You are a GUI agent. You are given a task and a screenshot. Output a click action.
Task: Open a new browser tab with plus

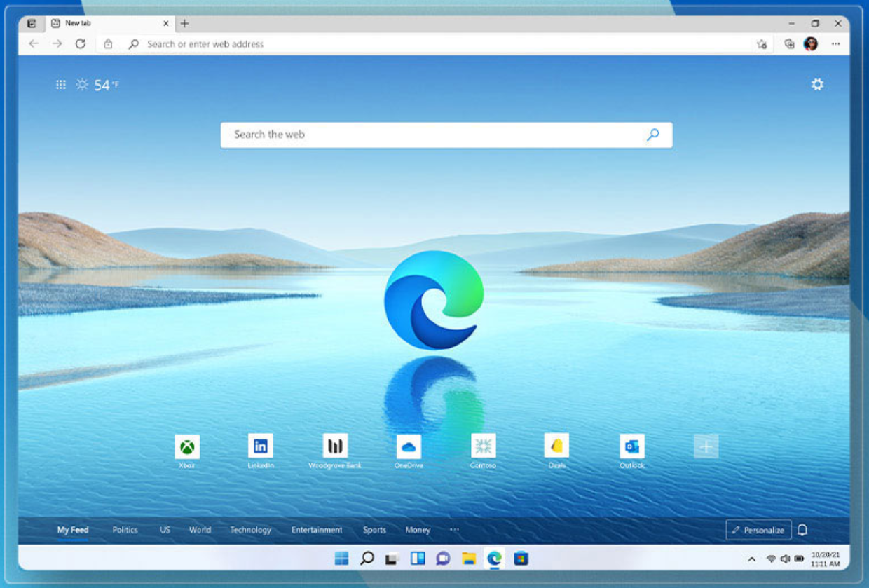coord(184,23)
